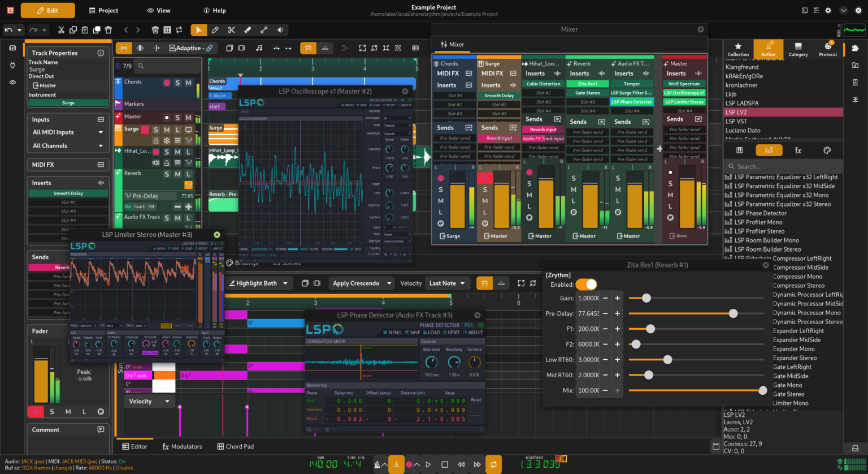Open the Velocity dropdown in the piano roll
This screenshot has width=868, height=474.
point(149,401)
